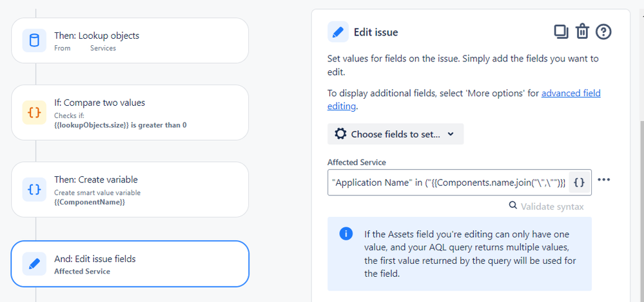This screenshot has width=644, height=302.
Task: Open help for Edit issue action
Action: tap(603, 32)
